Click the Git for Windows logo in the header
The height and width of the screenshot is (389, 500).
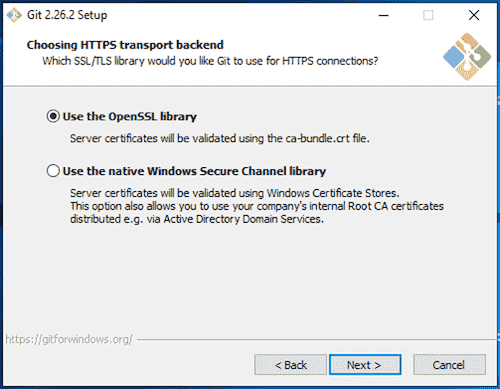467,57
